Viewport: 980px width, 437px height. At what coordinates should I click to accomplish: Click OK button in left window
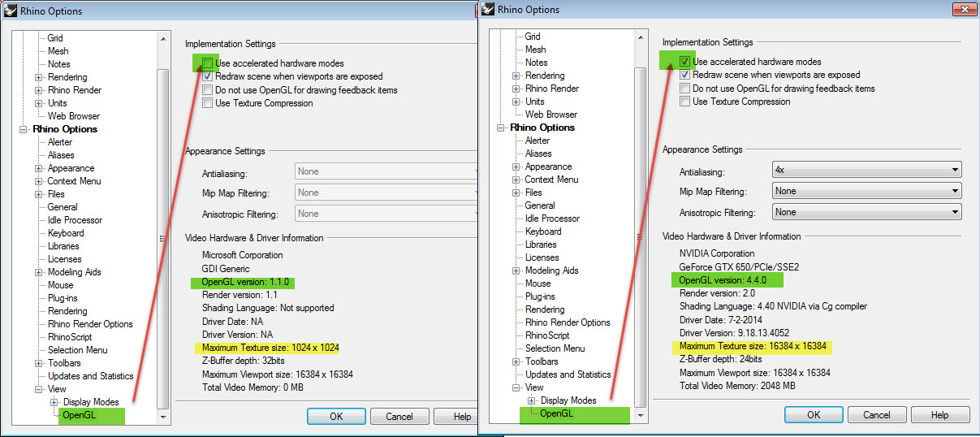pyautogui.click(x=336, y=416)
